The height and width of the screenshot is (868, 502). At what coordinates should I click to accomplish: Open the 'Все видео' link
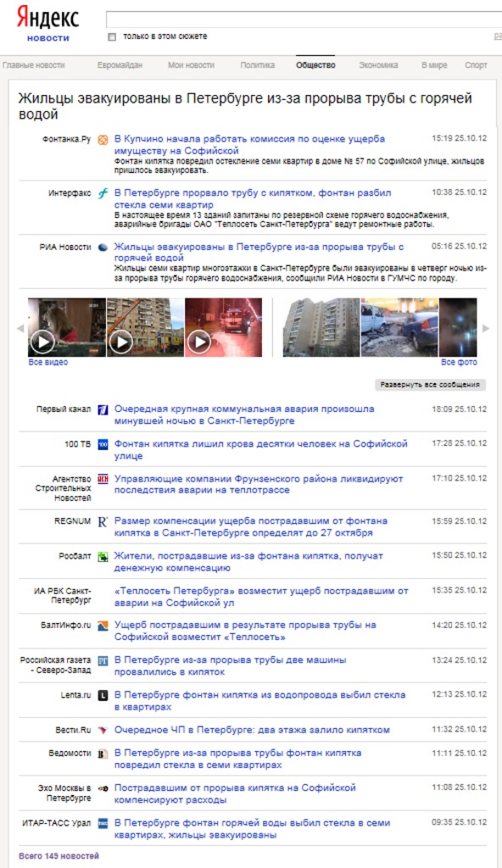click(x=48, y=362)
